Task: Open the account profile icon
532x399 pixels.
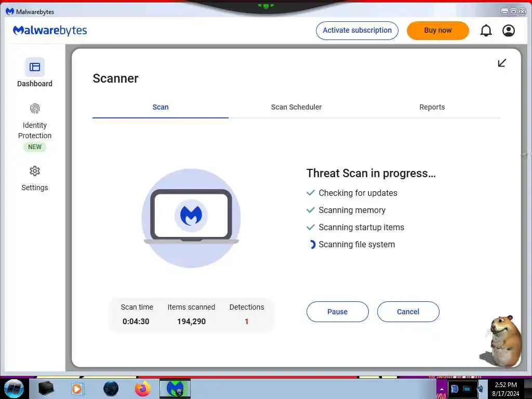Action: pos(508,31)
